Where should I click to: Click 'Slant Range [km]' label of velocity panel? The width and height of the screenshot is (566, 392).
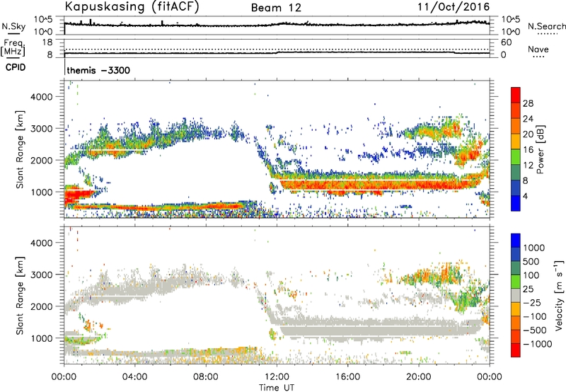(x=20, y=295)
